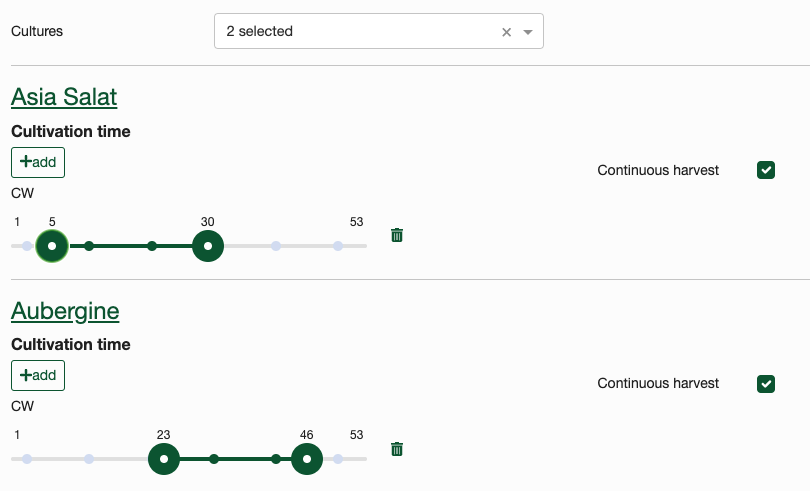This screenshot has height=491, width=810.
Task: Open the '2 selected' Cultures combo box
Action: [379, 31]
